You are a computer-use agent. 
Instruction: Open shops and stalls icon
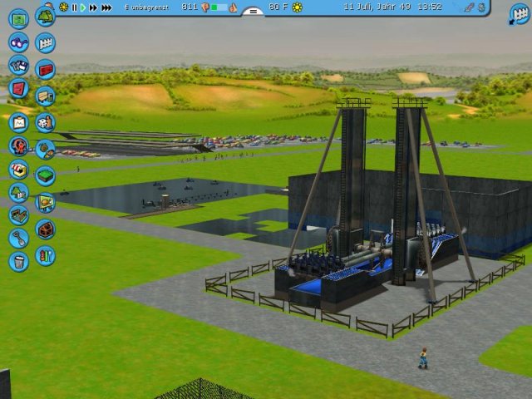click(18, 170)
